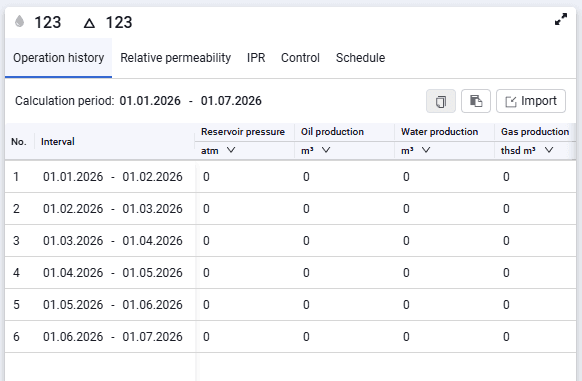Click Gas production cell in row 6
582x381 pixels.
(535, 336)
